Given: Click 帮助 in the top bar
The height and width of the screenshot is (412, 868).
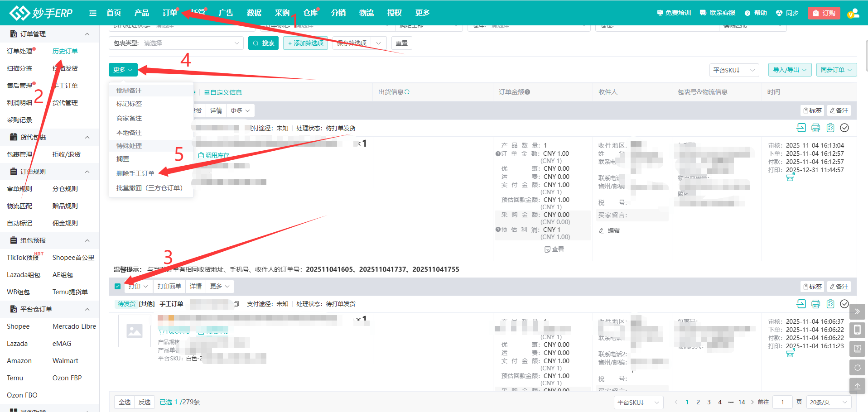Looking at the screenshot, I should coord(756,13).
